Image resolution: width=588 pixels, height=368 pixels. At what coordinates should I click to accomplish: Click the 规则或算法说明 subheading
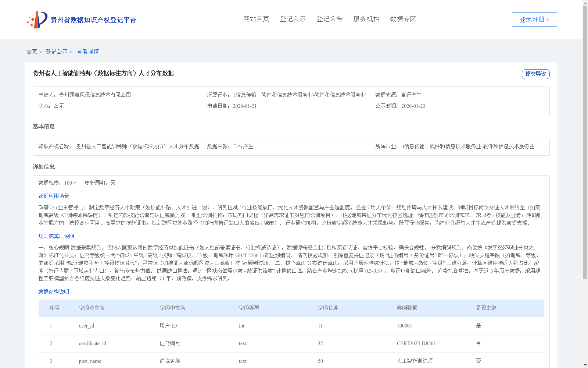click(56, 236)
